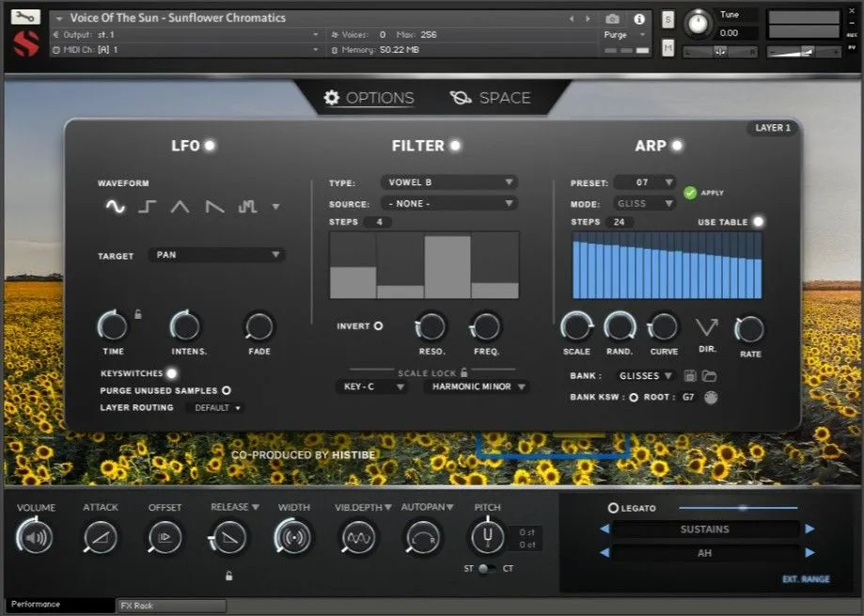
Task: Select the sawtooth LFO waveform
Action: (214, 207)
